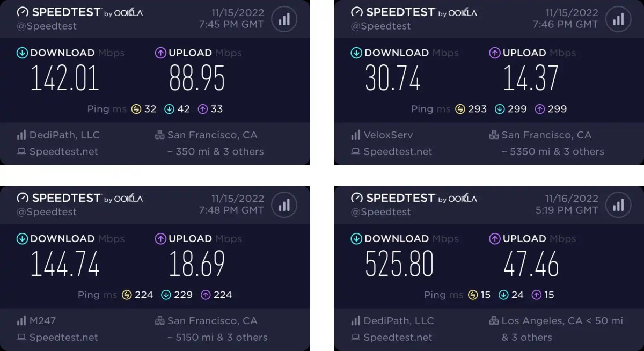Click the upload arrow icon above 18.69

[160, 238]
